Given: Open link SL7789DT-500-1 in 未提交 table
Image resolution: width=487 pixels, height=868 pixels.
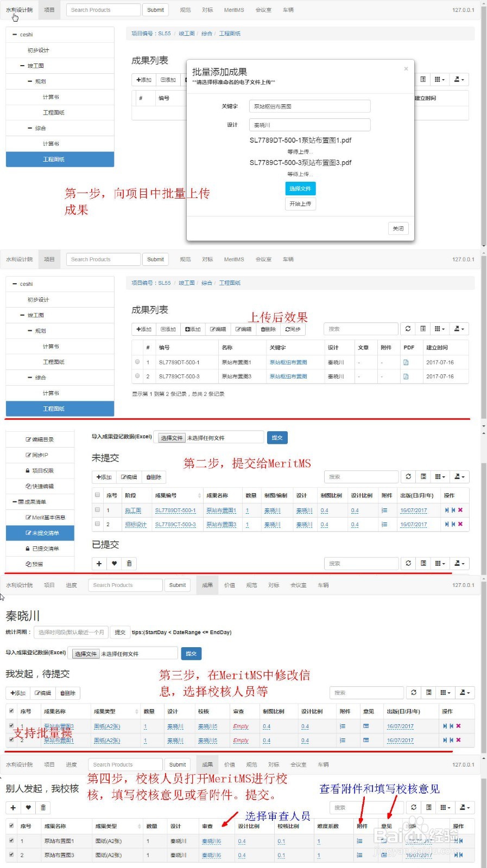Looking at the screenshot, I should pyautogui.click(x=175, y=510).
